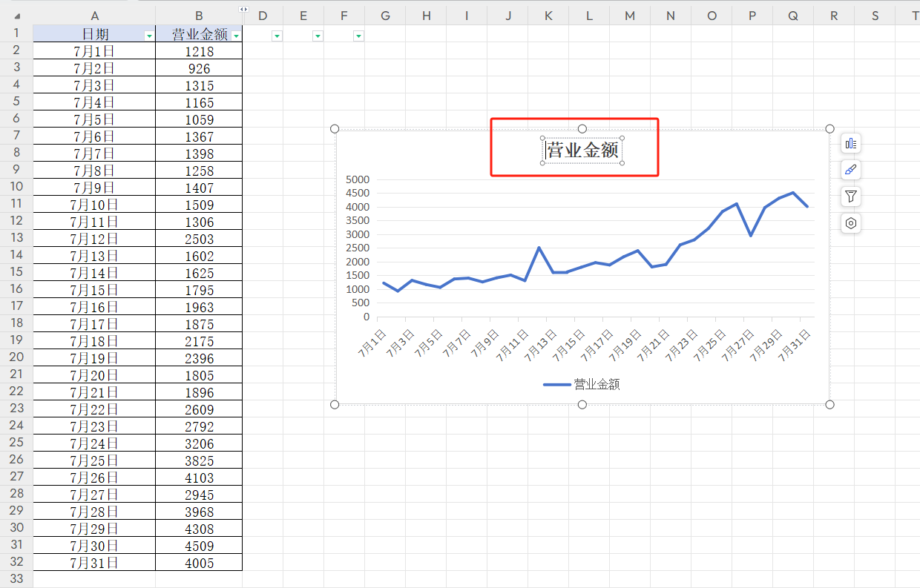Click the hidden column C unhide marker
920x588 pixels.
pyautogui.click(x=243, y=10)
